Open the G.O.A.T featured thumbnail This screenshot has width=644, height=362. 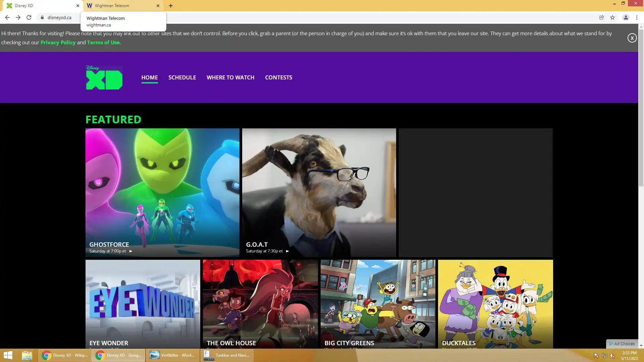click(319, 192)
